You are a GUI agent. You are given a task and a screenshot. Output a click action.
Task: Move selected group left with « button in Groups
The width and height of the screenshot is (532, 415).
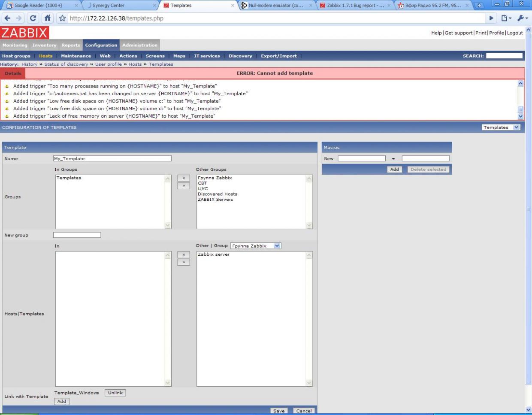[x=184, y=178]
